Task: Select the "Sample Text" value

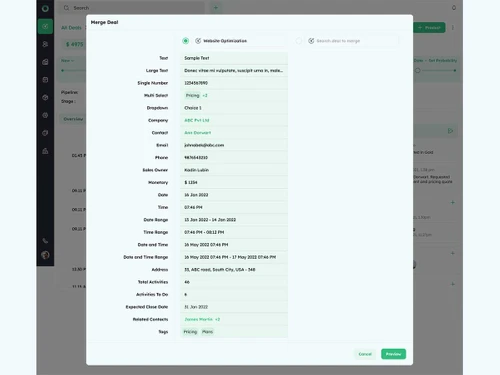Action: pyautogui.click(x=197, y=58)
